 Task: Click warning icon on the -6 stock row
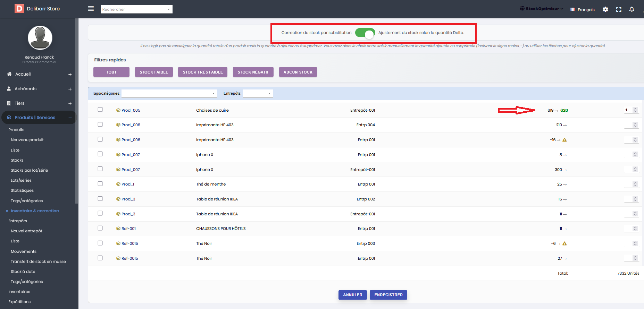point(564,243)
